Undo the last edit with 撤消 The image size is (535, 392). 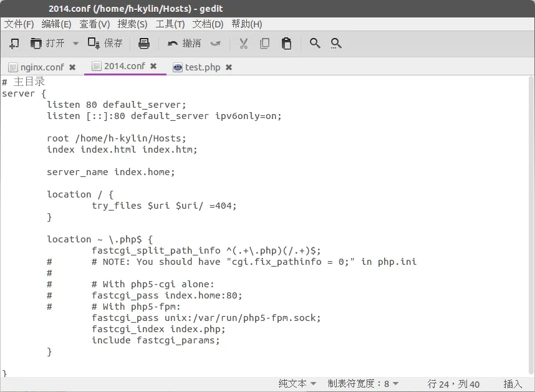[x=184, y=43]
